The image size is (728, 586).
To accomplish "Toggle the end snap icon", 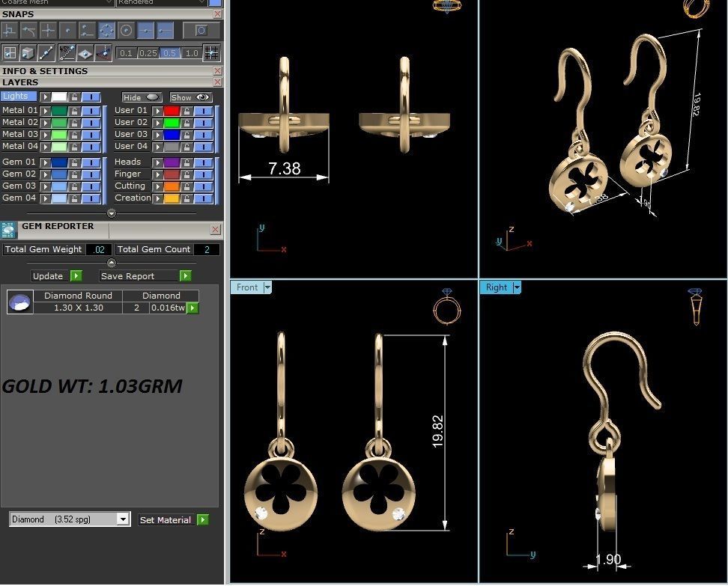I will pos(166,31).
